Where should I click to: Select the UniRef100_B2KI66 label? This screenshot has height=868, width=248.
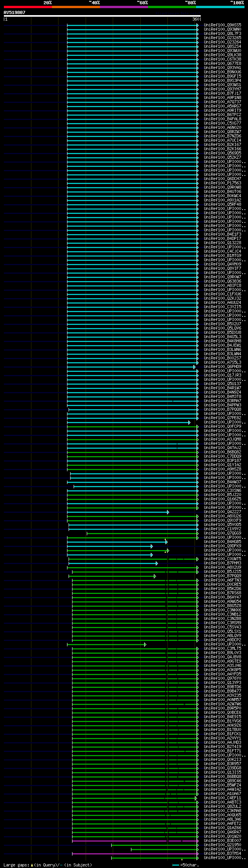(x=222, y=149)
